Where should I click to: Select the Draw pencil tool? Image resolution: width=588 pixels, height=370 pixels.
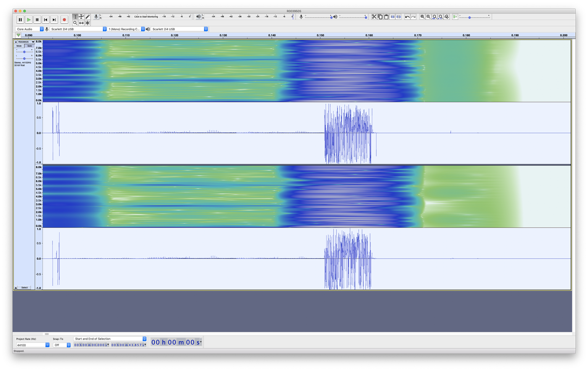87,17
